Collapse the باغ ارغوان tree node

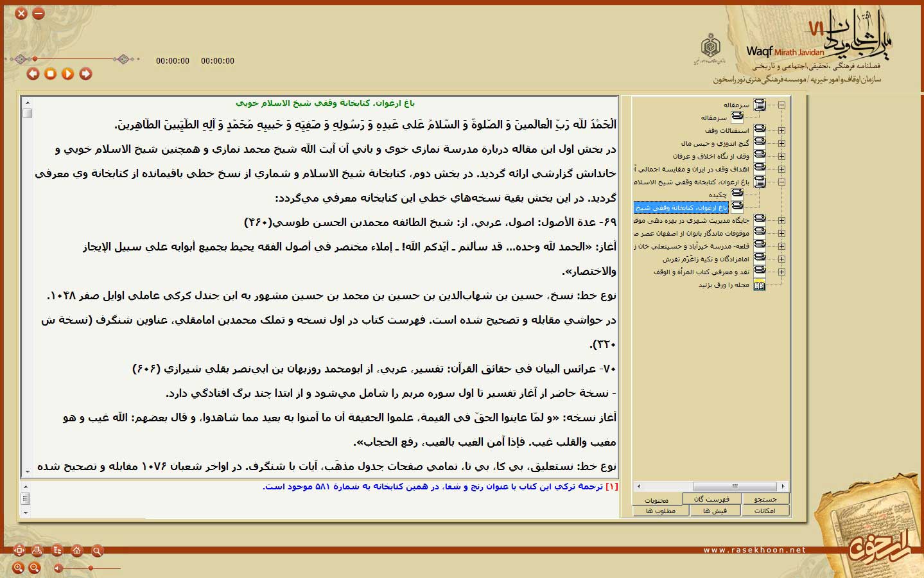tap(781, 182)
